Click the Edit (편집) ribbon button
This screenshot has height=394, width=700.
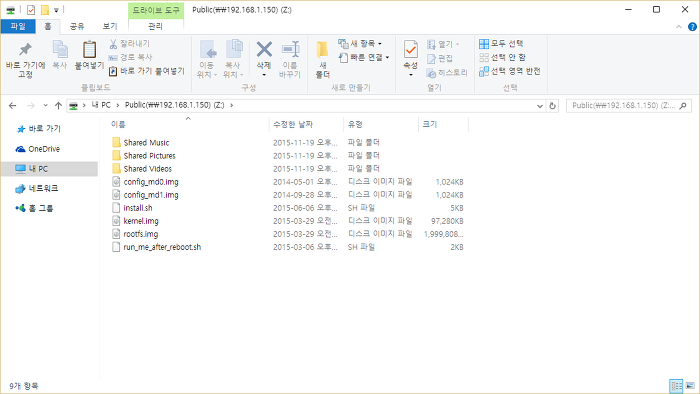[x=440, y=58]
